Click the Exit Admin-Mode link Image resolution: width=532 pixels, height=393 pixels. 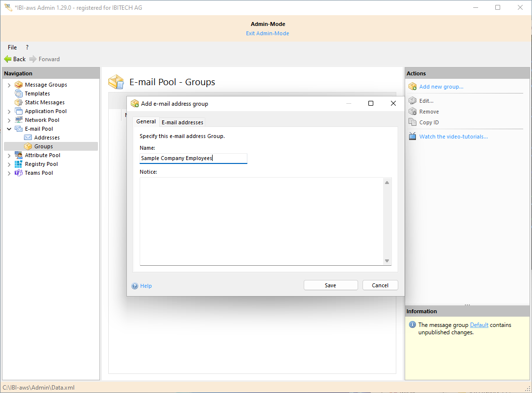point(267,33)
